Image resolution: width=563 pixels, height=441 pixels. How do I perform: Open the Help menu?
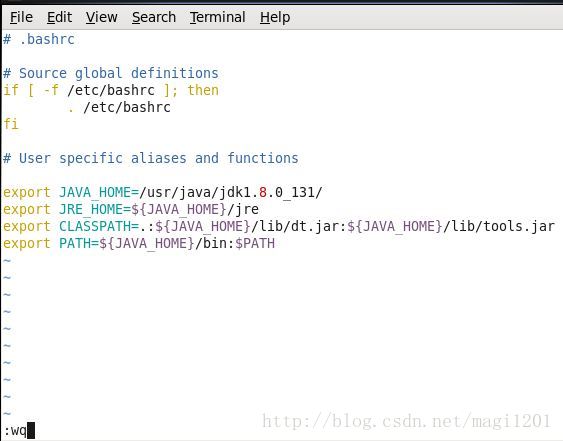click(x=275, y=17)
